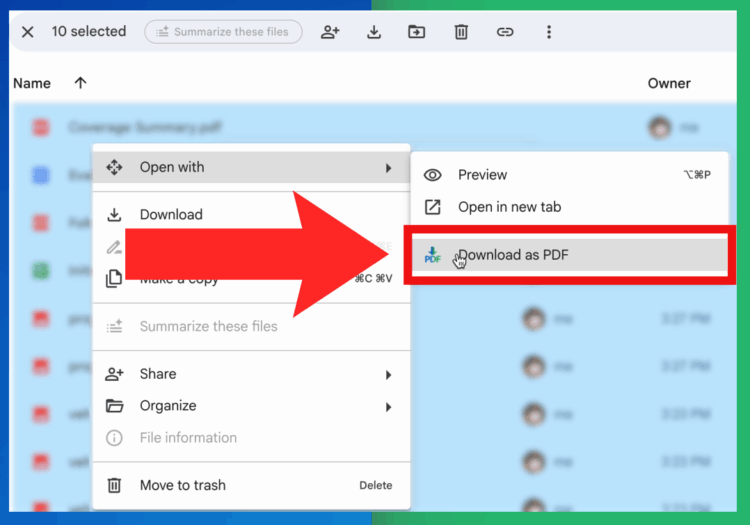Click the trash icon in the toolbar
This screenshot has height=525, width=750.
tap(461, 32)
